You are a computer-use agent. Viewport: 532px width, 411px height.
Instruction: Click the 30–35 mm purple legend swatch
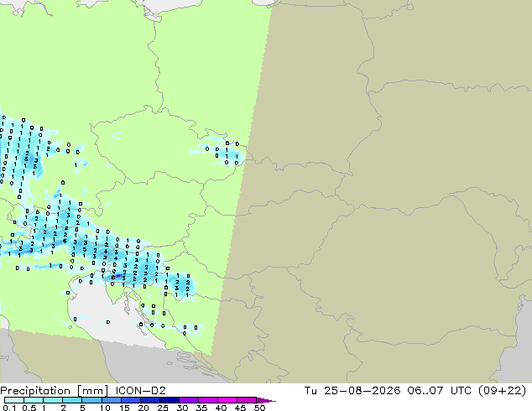coord(188,400)
